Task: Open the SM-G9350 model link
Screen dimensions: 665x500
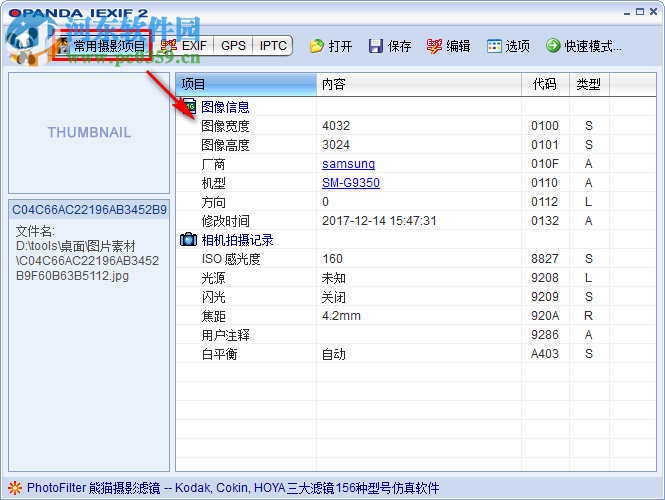Action: (x=351, y=183)
